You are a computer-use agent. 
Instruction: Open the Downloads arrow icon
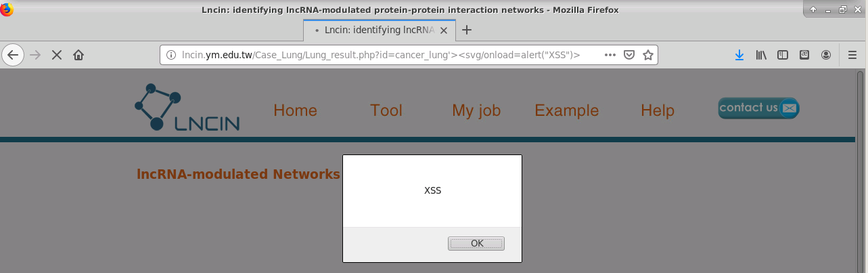point(739,55)
